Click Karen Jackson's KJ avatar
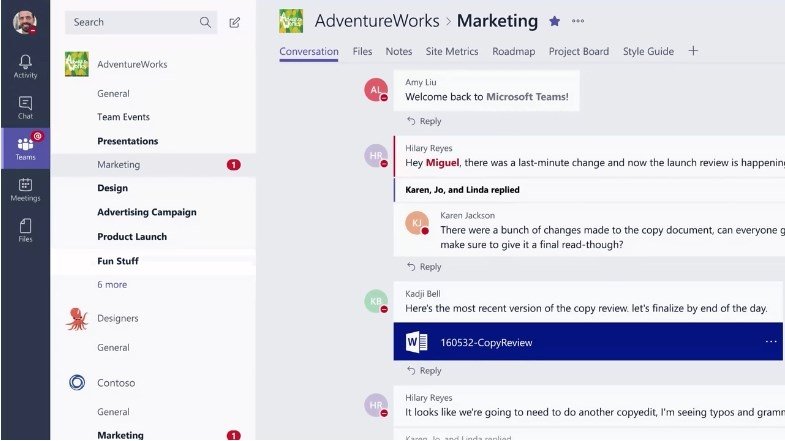Screen dimensions: 785x441 [x=417, y=223]
